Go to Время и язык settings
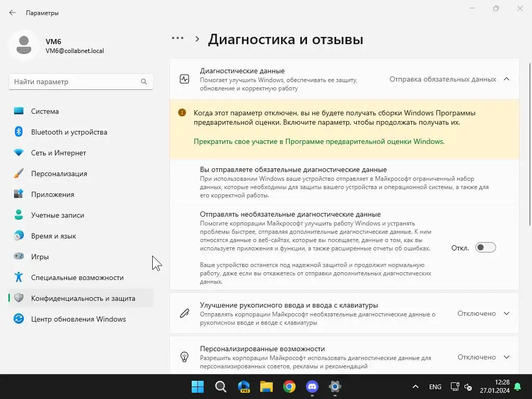 coord(81,235)
